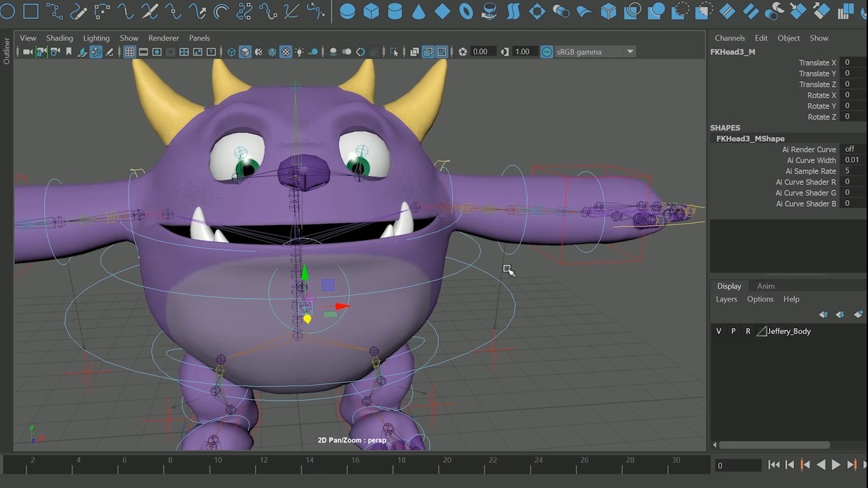Toggle visibility of the Jeffery_Body layer

click(x=718, y=331)
